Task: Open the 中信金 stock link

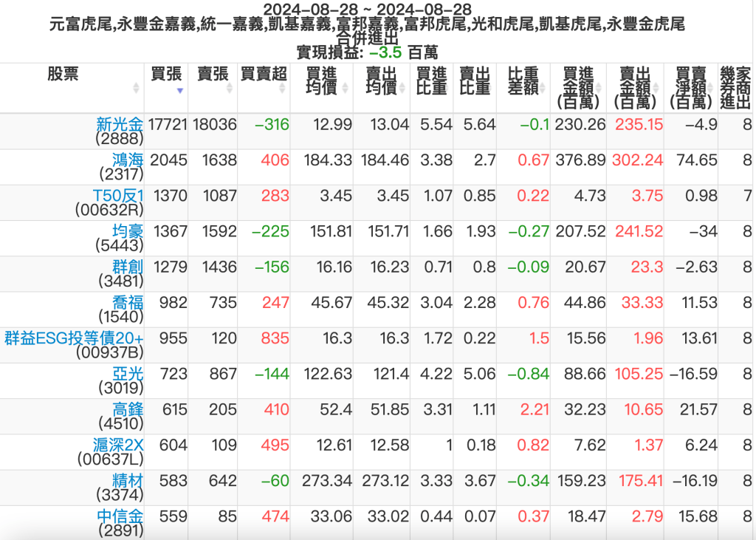Action: coord(120,516)
